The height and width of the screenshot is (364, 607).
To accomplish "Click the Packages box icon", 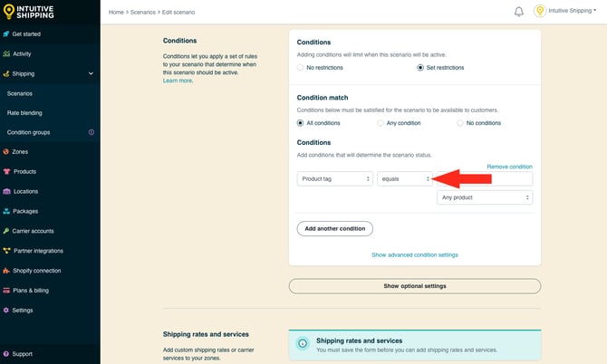I will tap(7, 211).
